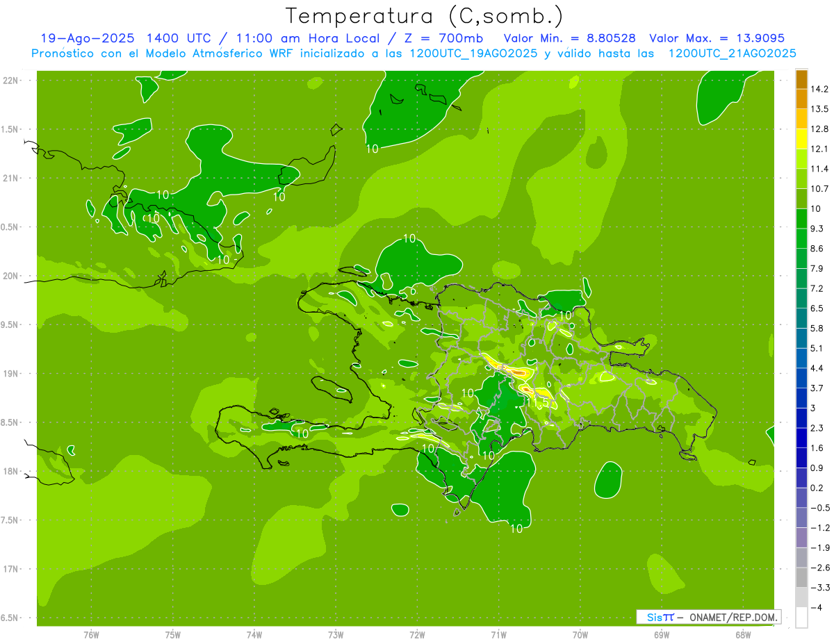Click the '1.5N' latitude axis label
Screen dimensions: 834x644
[x=10, y=129]
